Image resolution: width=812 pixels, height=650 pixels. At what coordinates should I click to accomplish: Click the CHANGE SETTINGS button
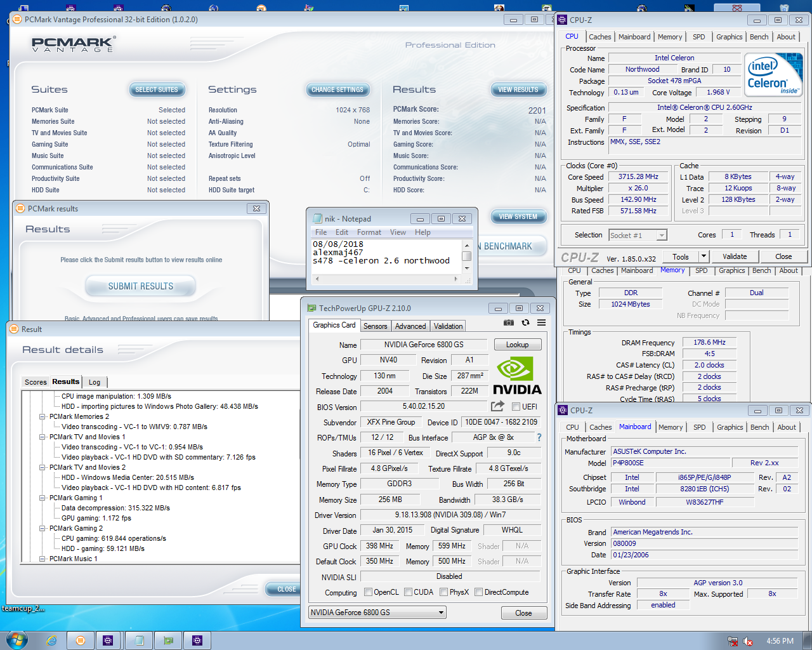tap(337, 90)
